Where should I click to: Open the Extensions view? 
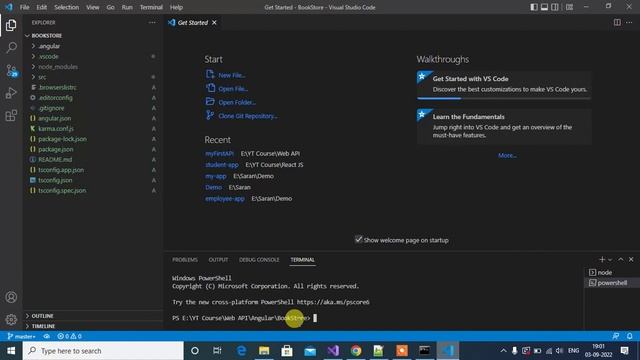tap(11, 116)
